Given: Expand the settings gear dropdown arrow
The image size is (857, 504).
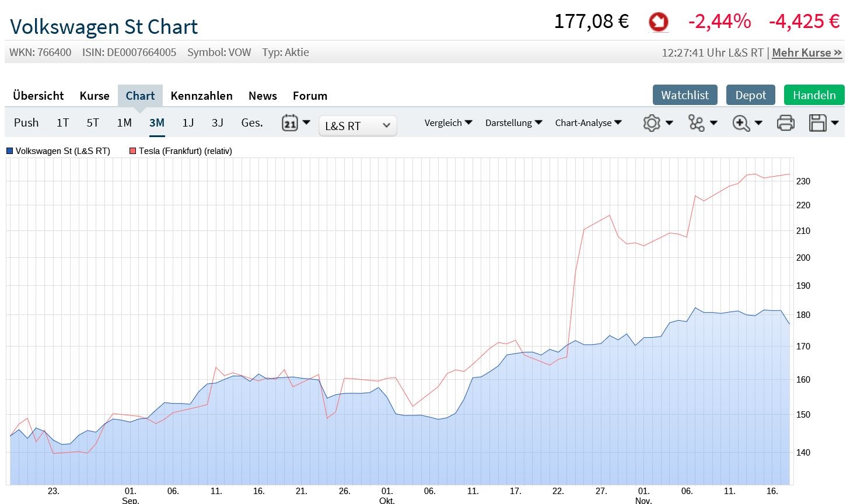Looking at the screenshot, I should click(x=669, y=123).
